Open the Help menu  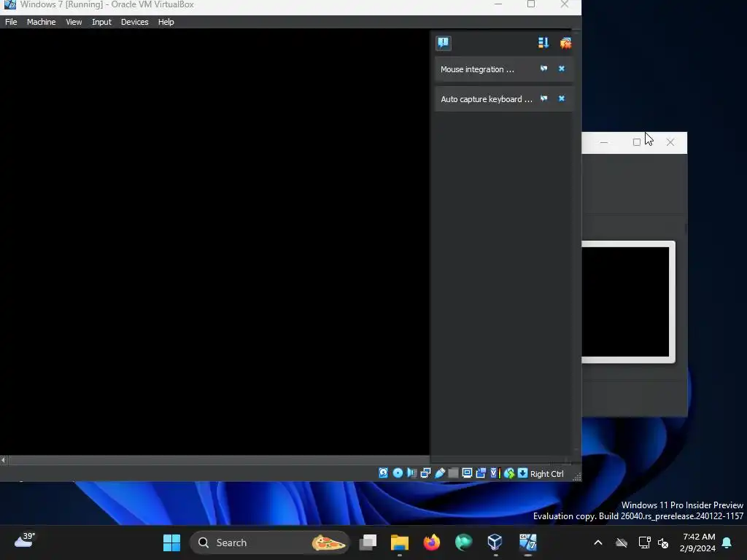166,22
